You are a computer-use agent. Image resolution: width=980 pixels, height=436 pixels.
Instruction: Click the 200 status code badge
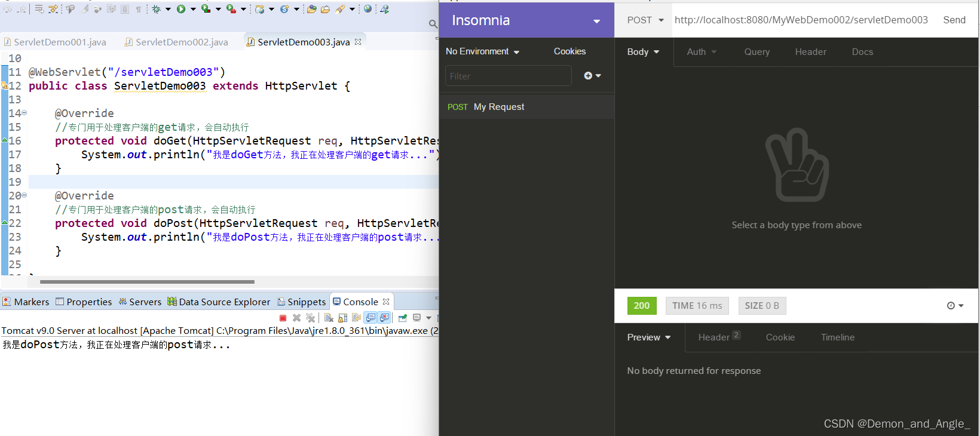(642, 306)
